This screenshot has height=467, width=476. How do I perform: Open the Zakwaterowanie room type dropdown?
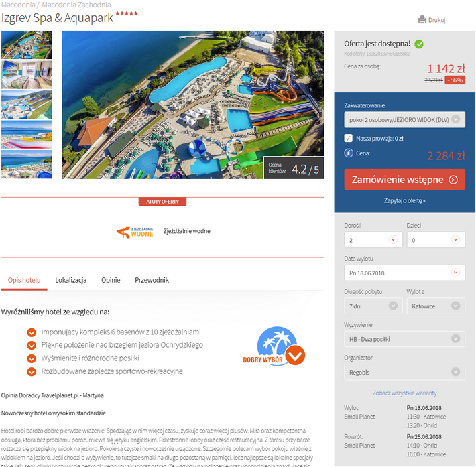(404, 119)
